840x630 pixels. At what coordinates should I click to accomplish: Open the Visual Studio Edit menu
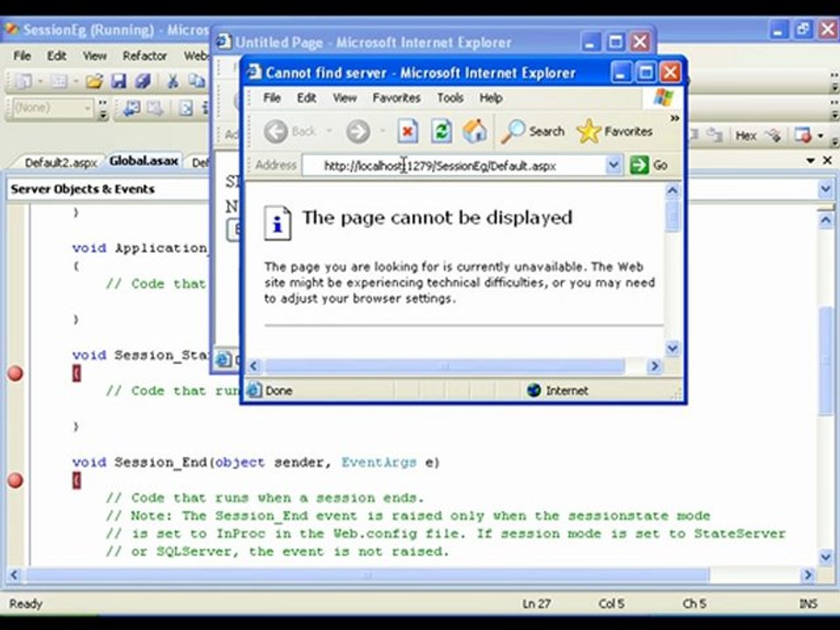coord(56,56)
